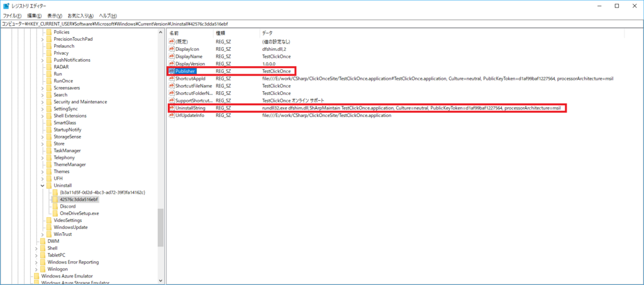644x285 pixels.
Task: Select the WindowsUpdate tree item
Action: click(x=70, y=228)
